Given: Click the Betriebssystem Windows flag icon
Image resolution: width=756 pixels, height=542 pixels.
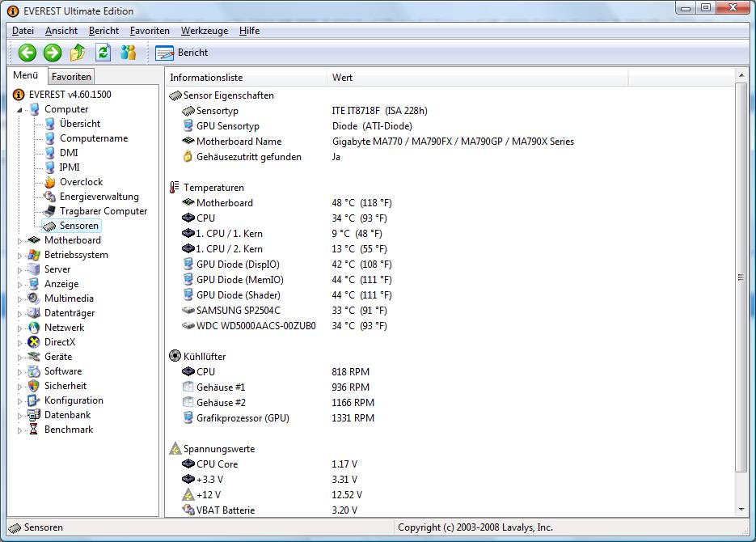Looking at the screenshot, I should pyautogui.click(x=34, y=255).
